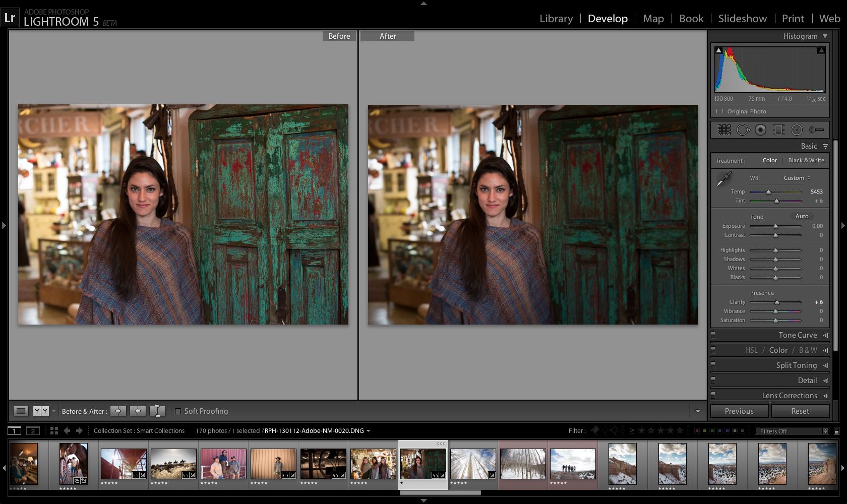The width and height of the screenshot is (847, 504).
Task: Click the Exposure slider handle
Action: 775,226
